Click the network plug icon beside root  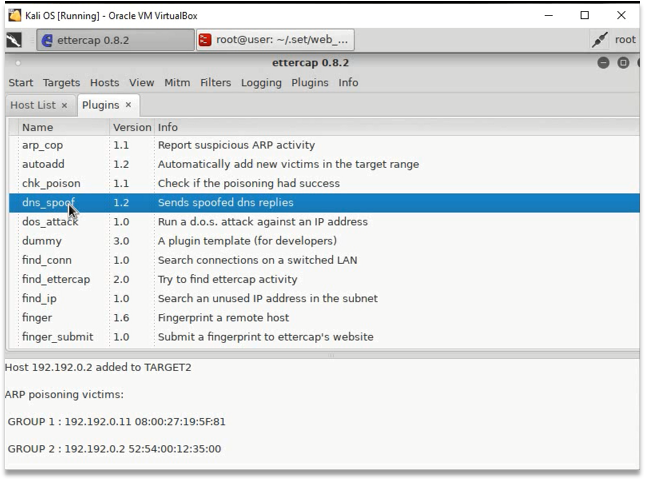(x=599, y=40)
